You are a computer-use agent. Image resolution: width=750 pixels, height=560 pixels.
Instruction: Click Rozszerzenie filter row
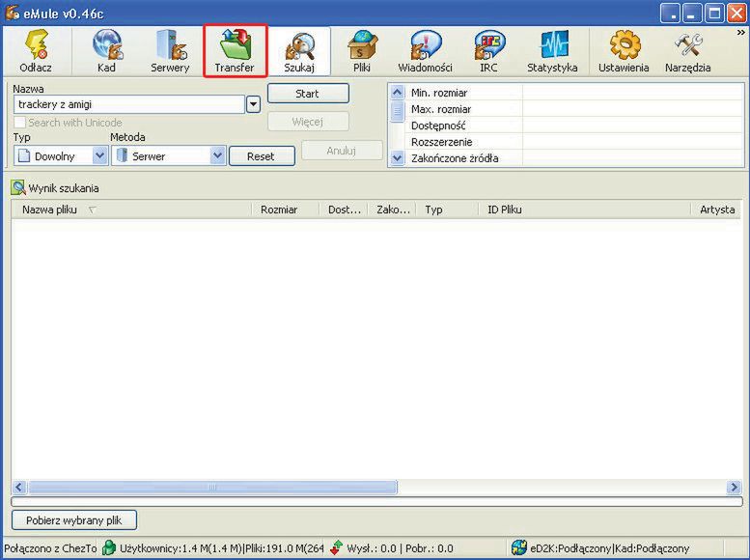click(x=574, y=142)
